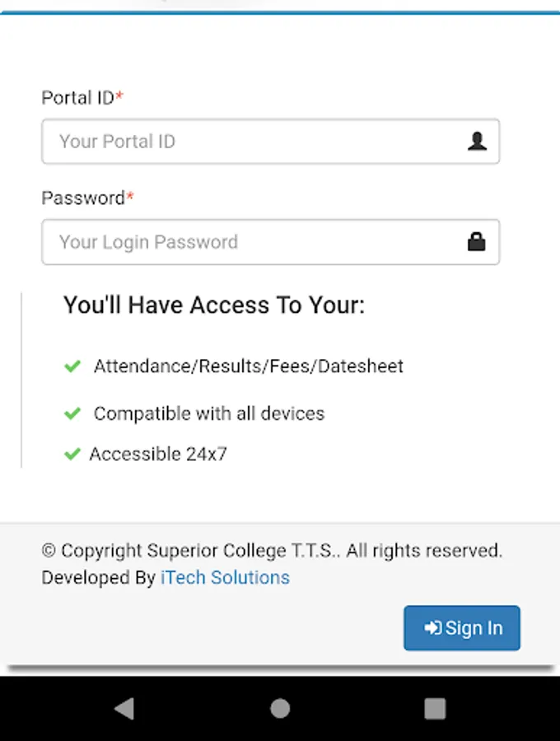Image resolution: width=560 pixels, height=741 pixels.
Task: Click the Portal ID field label
Action: pos(78,98)
